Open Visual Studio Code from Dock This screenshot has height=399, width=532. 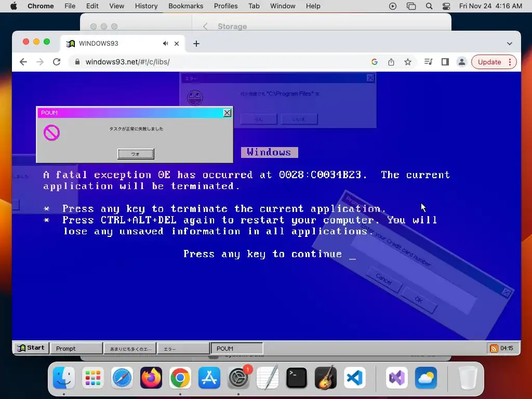tap(354, 378)
